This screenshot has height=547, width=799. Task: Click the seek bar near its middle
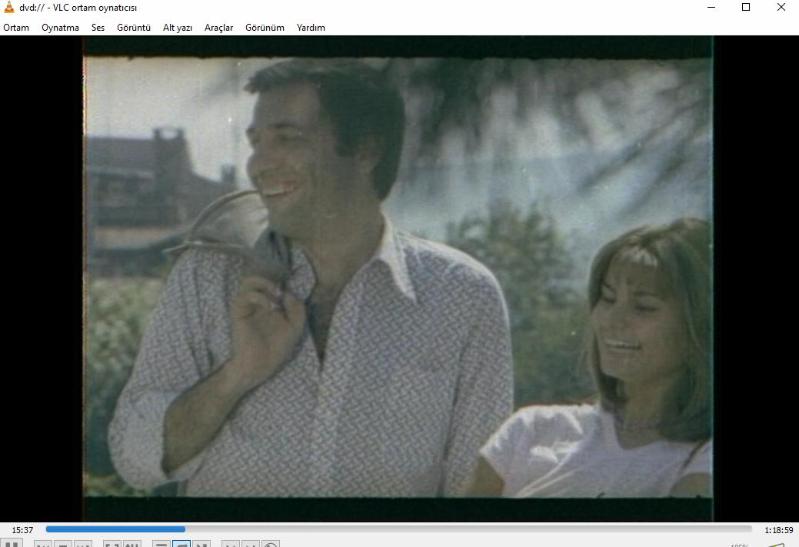pos(398,529)
